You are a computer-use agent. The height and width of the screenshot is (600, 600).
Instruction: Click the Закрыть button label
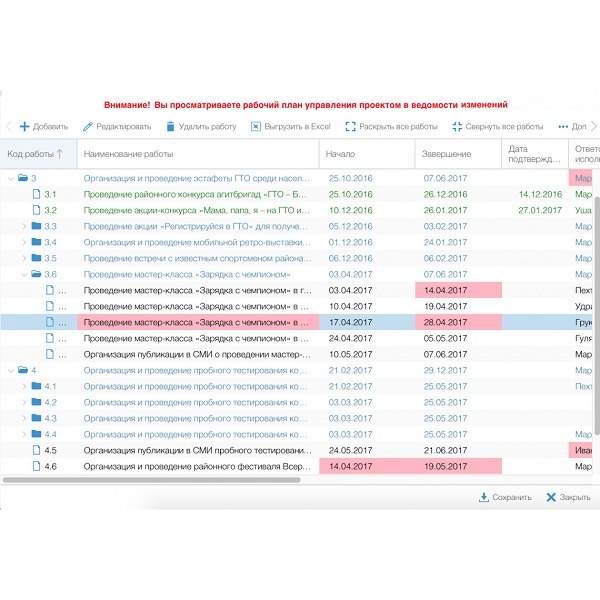click(575, 497)
